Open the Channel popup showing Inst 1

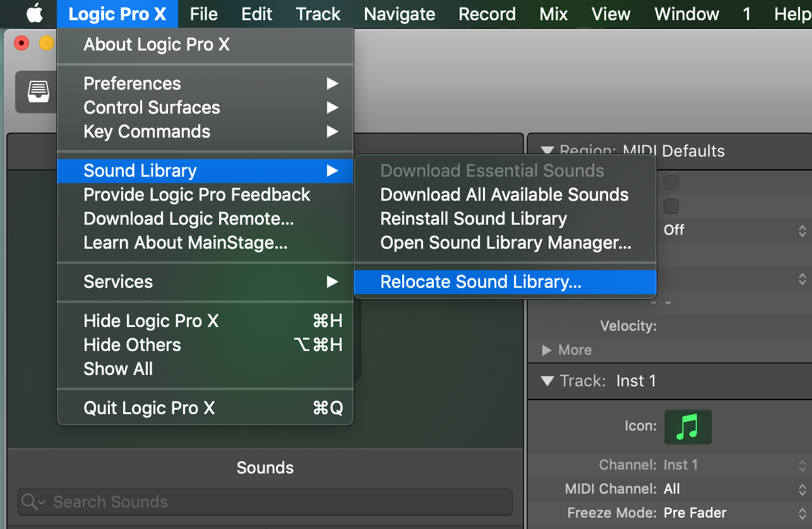pyautogui.click(x=736, y=465)
